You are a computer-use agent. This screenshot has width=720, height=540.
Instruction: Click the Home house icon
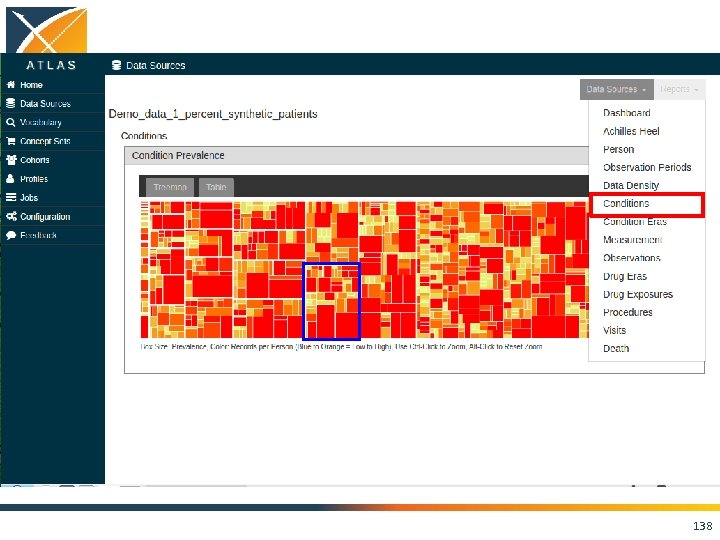[11, 84]
